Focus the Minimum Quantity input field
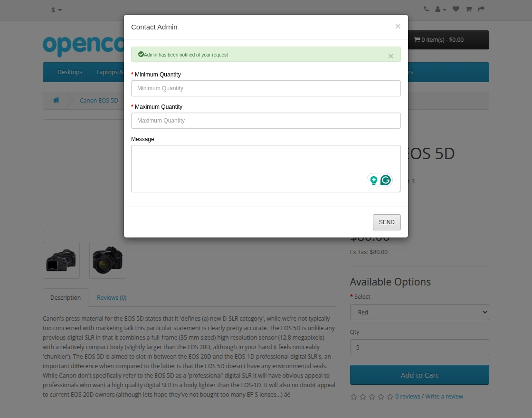Image resolution: width=532 pixels, height=418 pixels. point(266,88)
